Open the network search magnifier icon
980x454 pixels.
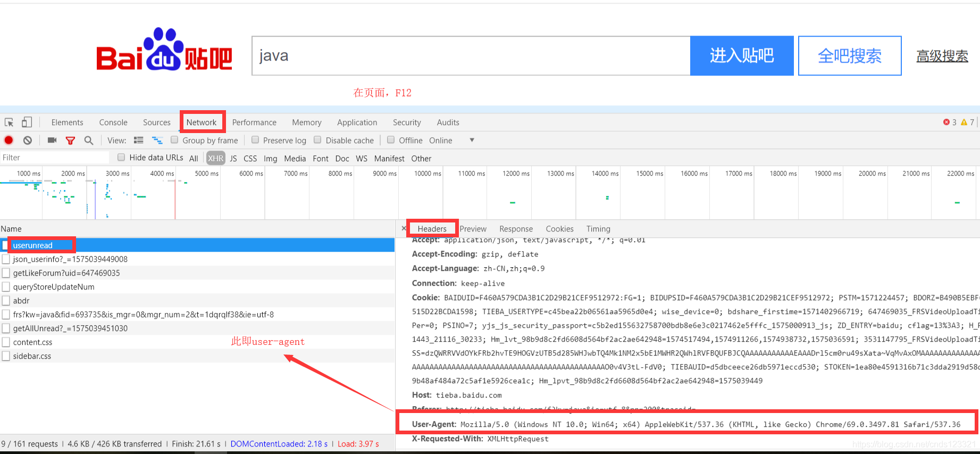tap(89, 141)
